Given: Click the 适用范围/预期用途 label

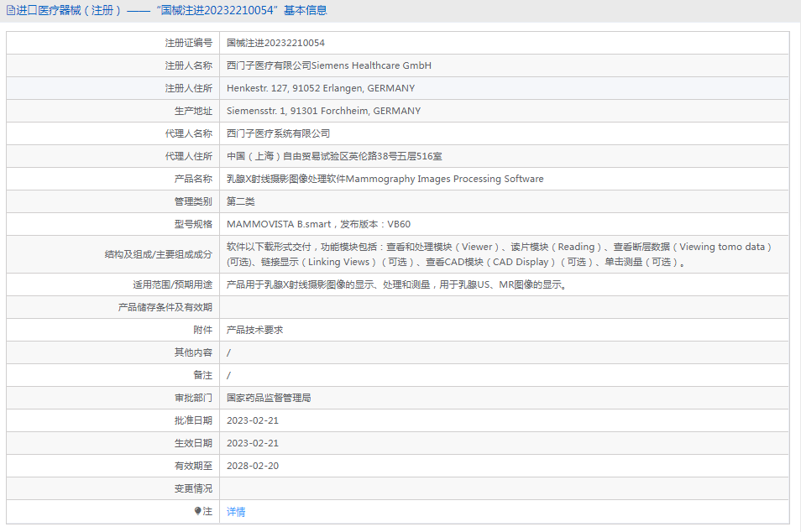Looking at the screenshot, I should (172, 284).
